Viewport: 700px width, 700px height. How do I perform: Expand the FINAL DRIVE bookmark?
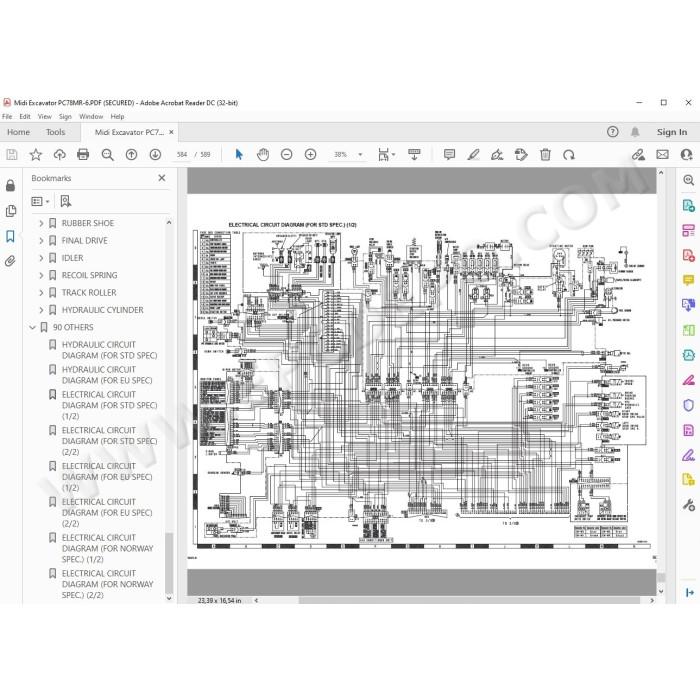click(x=41, y=241)
